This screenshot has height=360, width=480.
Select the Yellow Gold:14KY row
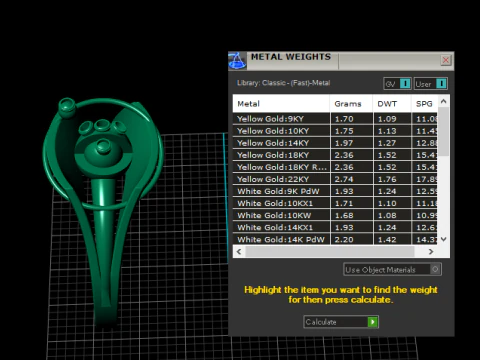(x=335, y=143)
